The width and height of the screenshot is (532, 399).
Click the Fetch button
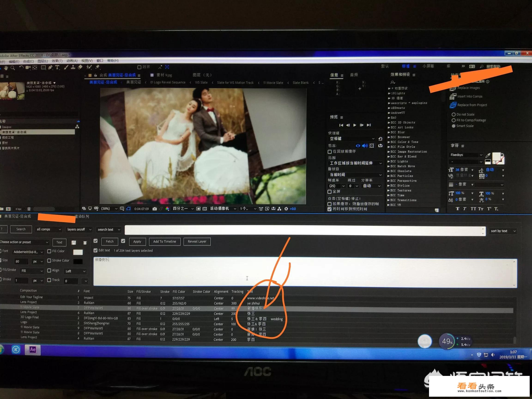tap(110, 242)
